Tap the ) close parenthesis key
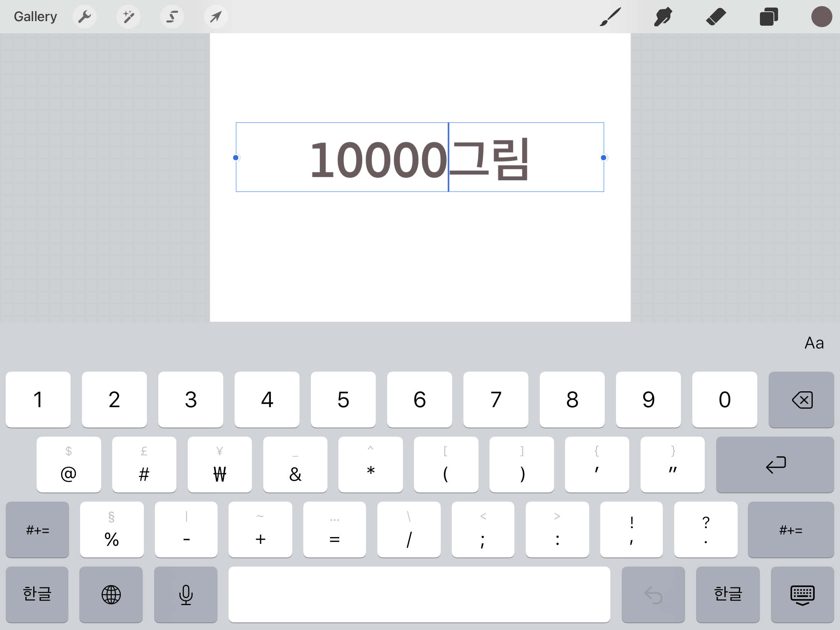This screenshot has height=630, width=840. [x=522, y=465]
